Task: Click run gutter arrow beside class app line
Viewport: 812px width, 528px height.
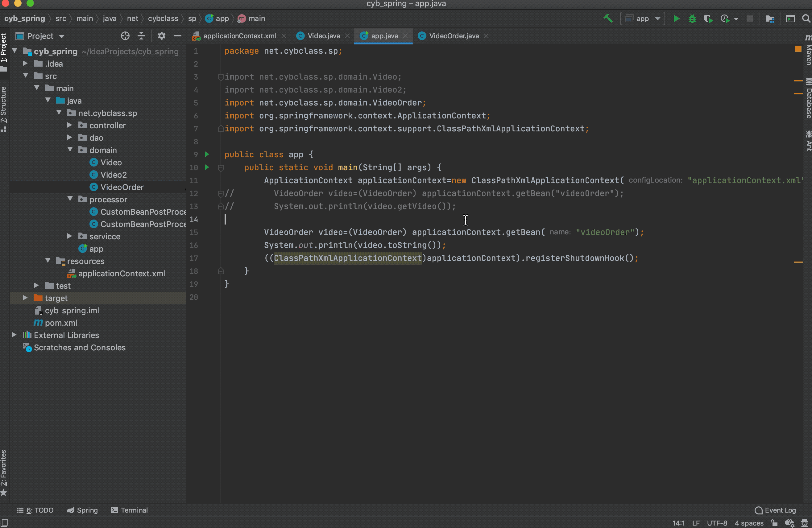Action: click(x=207, y=154)
